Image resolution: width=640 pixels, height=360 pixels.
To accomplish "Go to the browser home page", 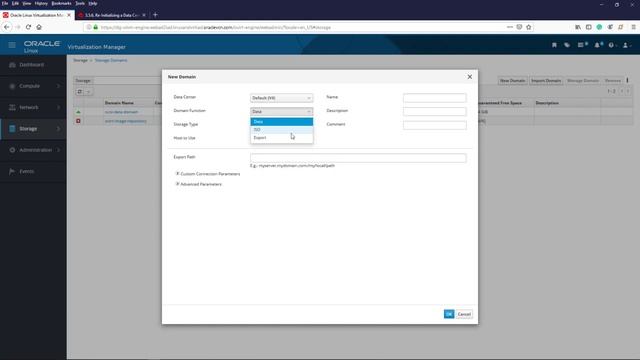I will coord(39,27).
